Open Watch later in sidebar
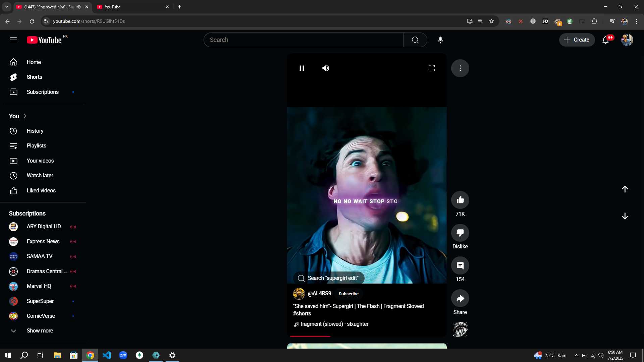This screenshot has width=644, height=362. pyautogui.click(x=43, y=176)
